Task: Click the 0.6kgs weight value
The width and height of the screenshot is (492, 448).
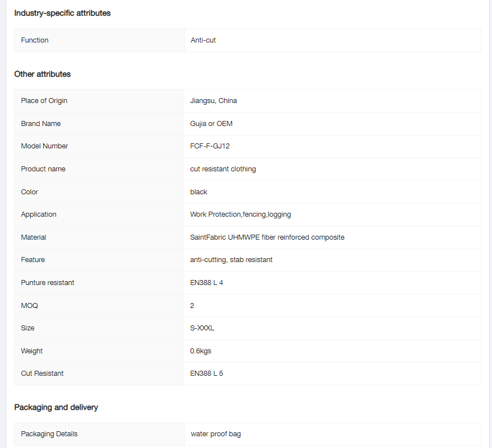Action: 201,351
